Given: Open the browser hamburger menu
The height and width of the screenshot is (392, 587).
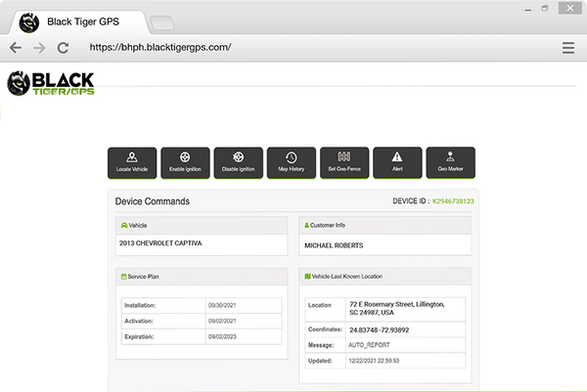Looking at the screenshot, I should tap(567, 48).
